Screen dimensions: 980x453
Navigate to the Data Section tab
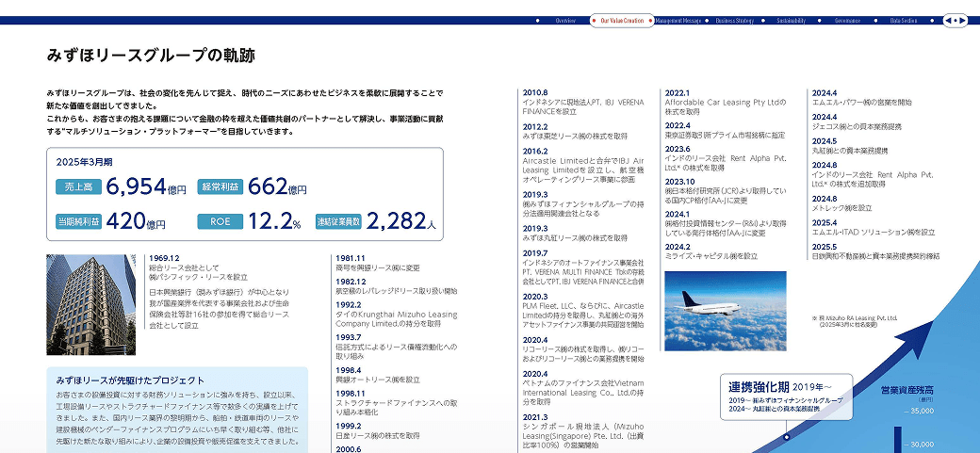click(904, 20)
